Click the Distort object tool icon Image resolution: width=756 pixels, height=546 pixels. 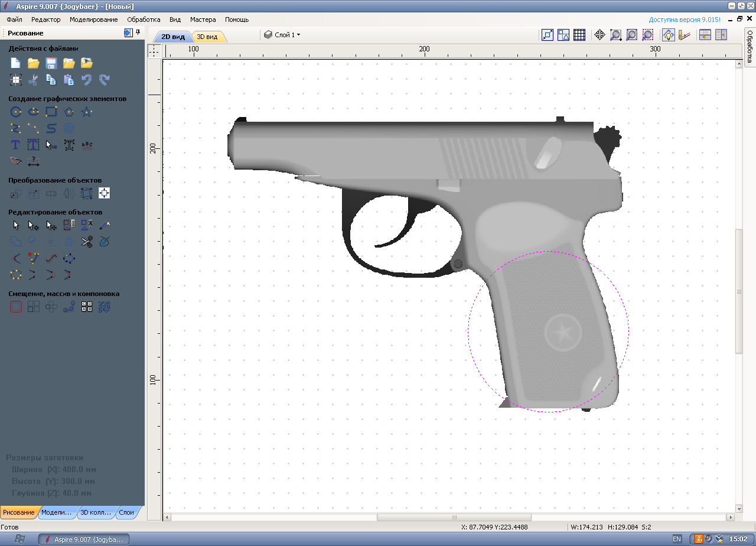pos(87,193)
